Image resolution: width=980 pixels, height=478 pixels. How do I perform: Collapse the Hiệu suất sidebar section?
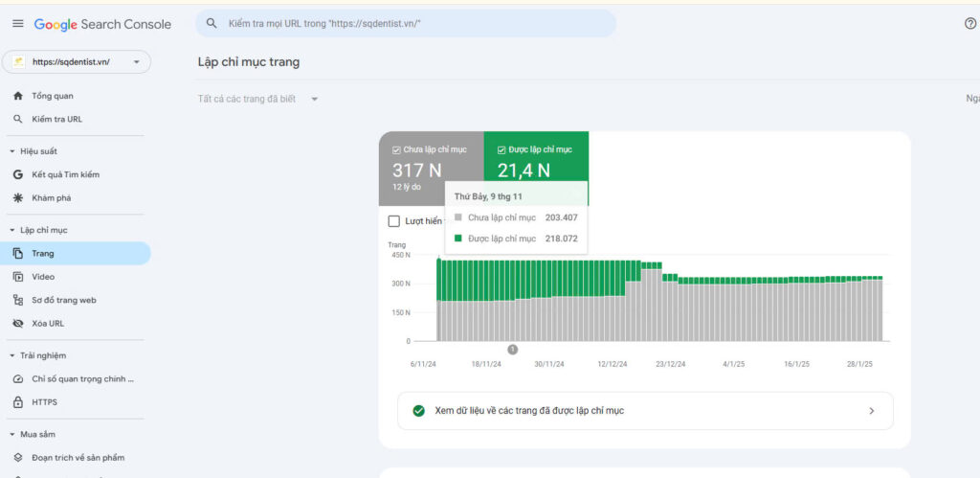point(11,151)
